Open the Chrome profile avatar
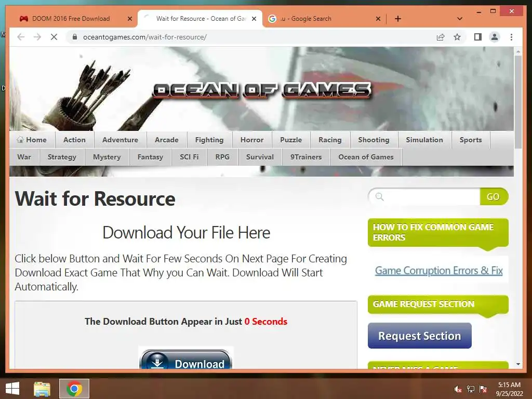 click(x=495, y=37)
